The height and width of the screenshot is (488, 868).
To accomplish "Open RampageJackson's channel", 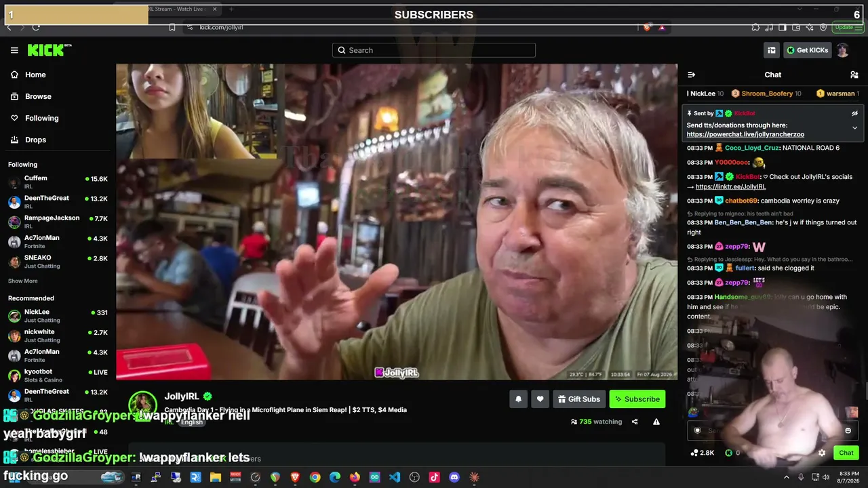I will tap(58, 222).
